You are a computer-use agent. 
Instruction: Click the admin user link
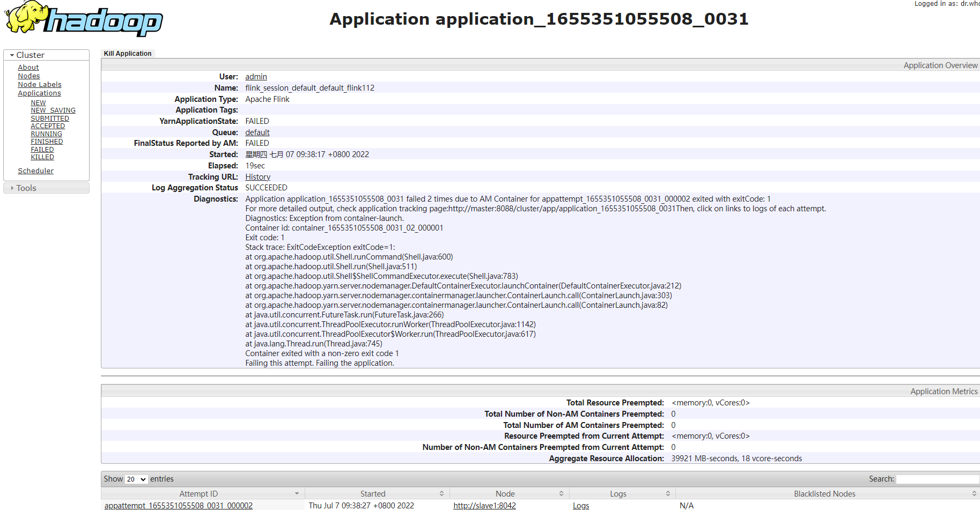256,77
